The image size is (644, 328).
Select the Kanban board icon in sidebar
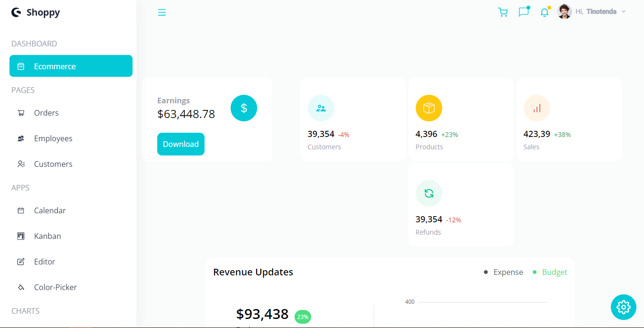coord(20,236)
